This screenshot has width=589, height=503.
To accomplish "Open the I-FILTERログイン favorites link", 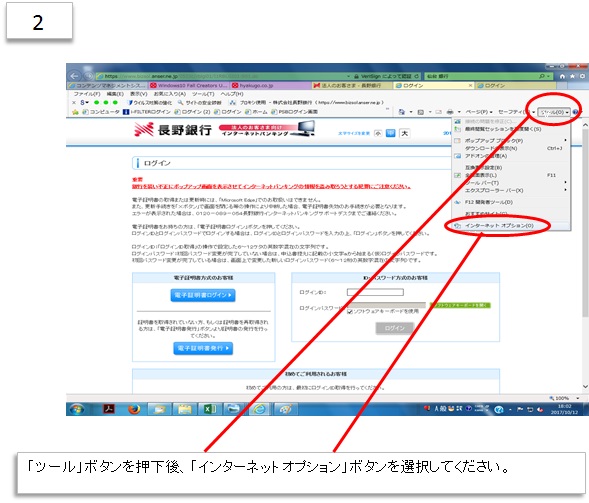I will click(147, 112).
